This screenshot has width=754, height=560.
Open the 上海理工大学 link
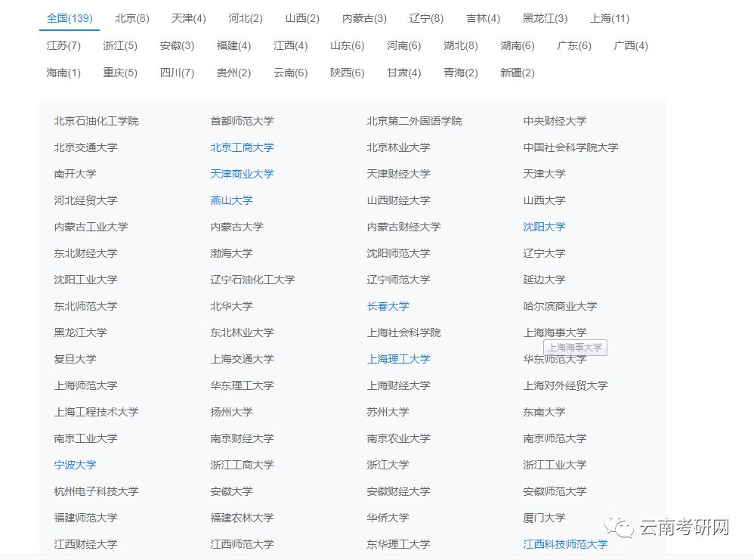[x=399, y=359]
